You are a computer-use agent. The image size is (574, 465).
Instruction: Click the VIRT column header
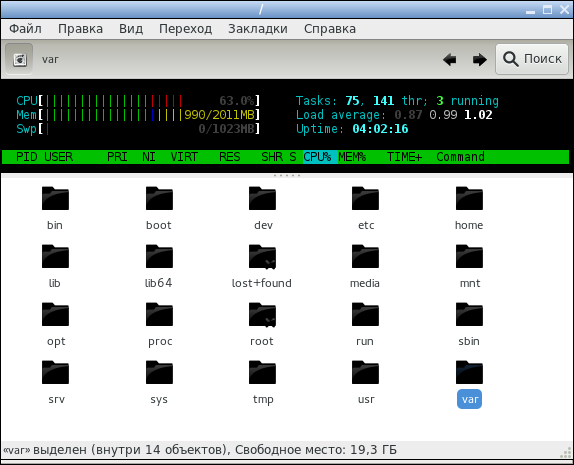(x=184, y=157)
